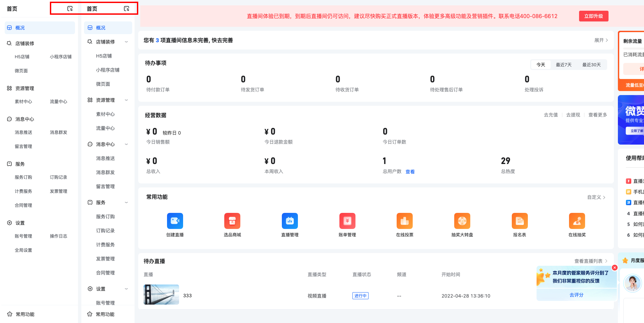Click the 报名表 form icon
Viewport: 644px width, 323px height.
tap(519, 221)
